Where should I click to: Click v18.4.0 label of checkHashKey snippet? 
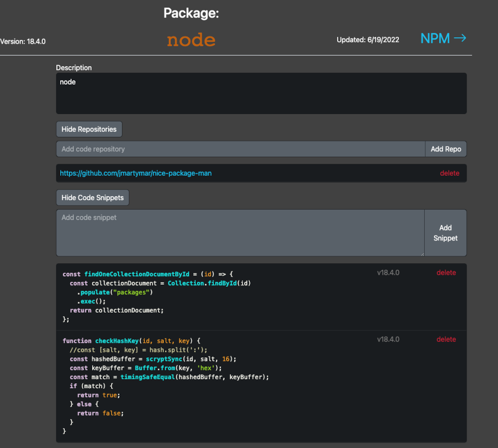pyautogui.click(x=388, y=339)
